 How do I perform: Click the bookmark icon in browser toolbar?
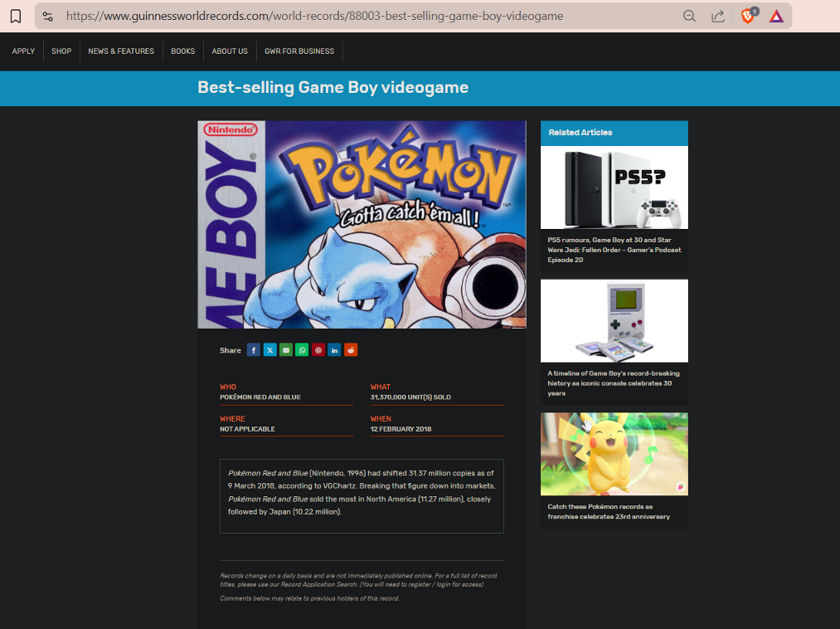[x=16, y=16]
